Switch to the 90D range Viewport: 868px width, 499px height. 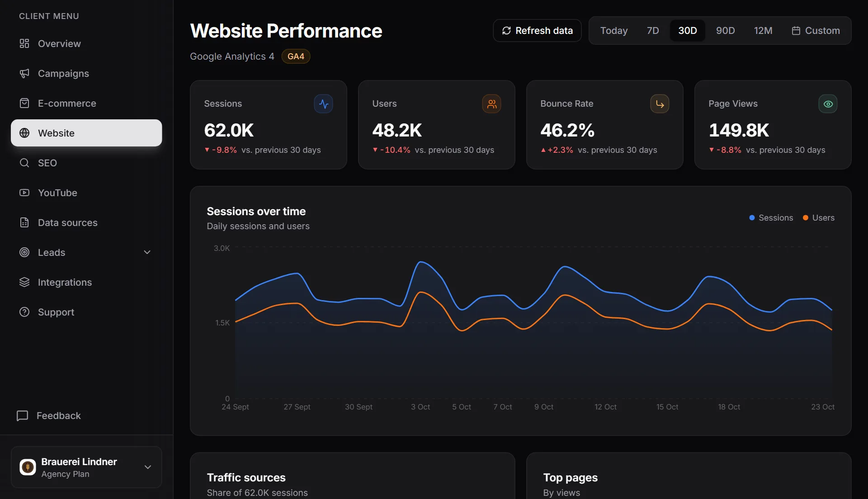pos(726,31)
